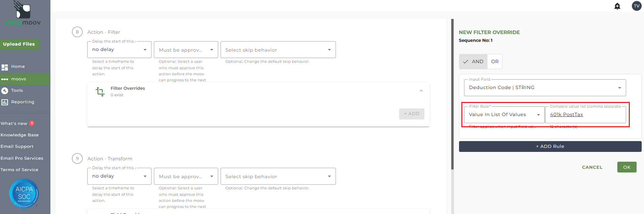This screenshot has width=644, height=214.
Task: Click the notification bell icon
Action: [617, 6]
